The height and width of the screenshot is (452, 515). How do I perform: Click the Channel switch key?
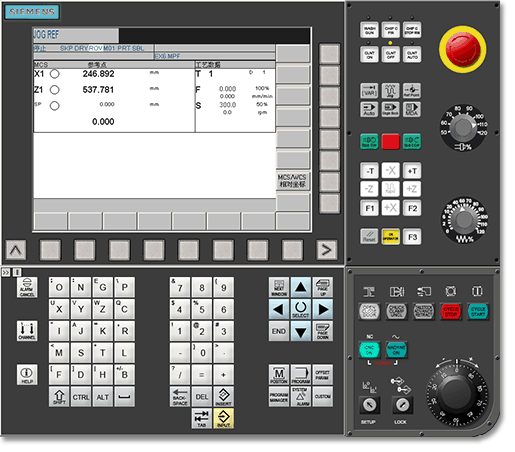pos(27,331)
